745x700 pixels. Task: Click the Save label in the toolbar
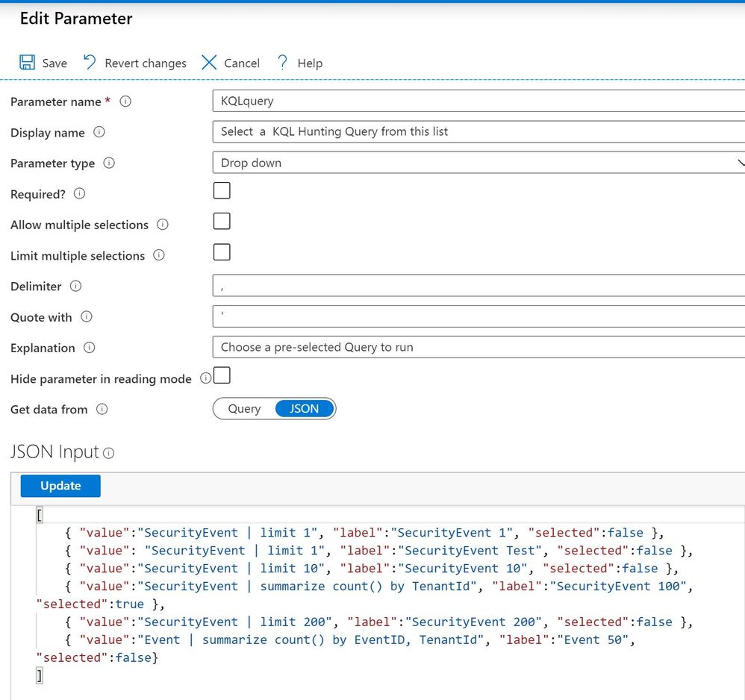[x=54, y=63]
